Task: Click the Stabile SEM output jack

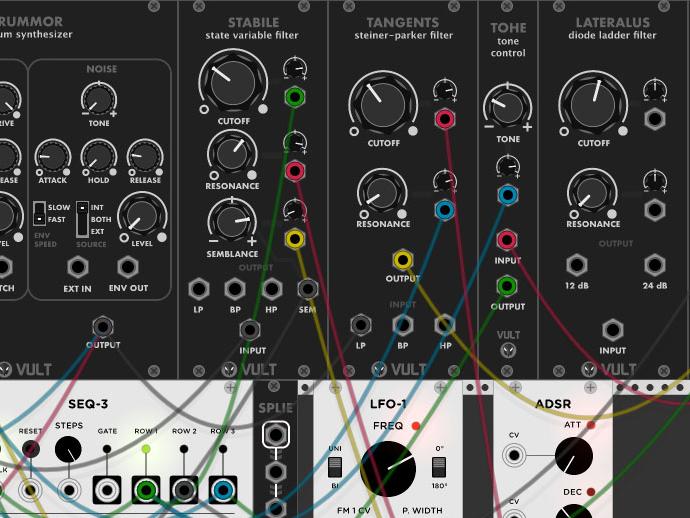Action: [308, 289]
